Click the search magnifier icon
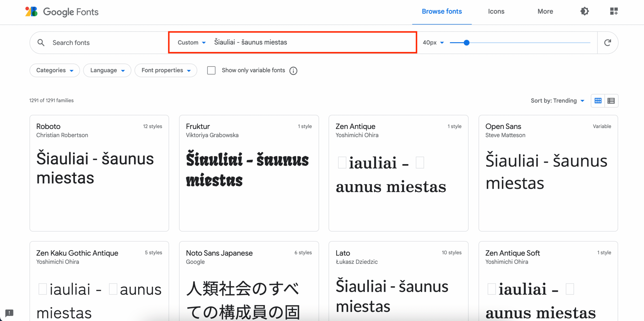Viewport: 644px width, 321px height. (41, 42)
